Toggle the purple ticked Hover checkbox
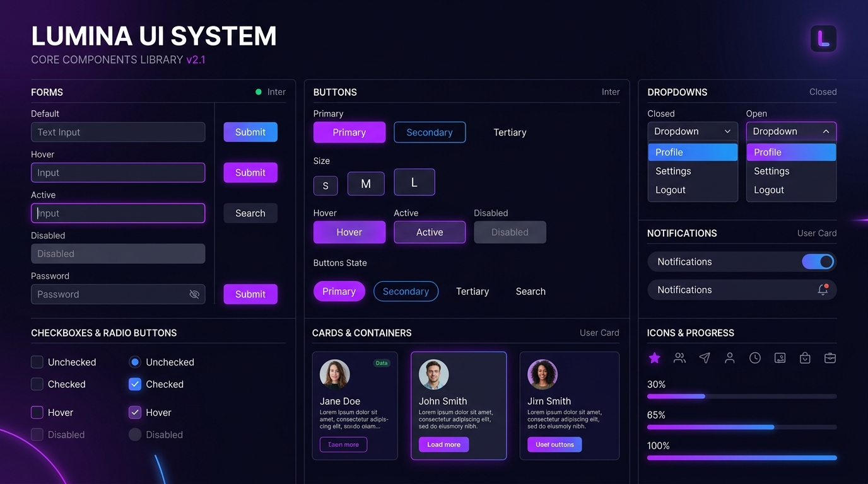This screenshot has width=868, height=484. 135,413
